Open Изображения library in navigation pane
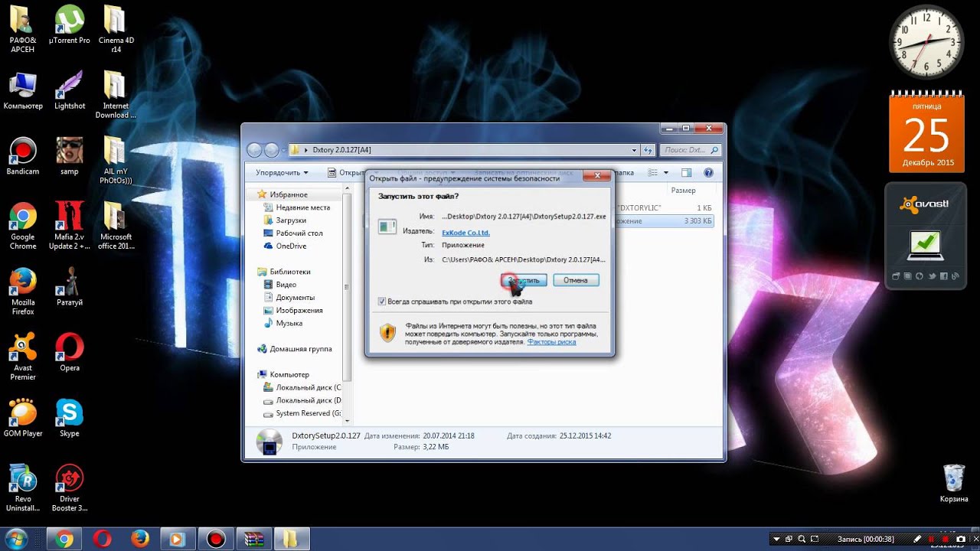 click(x=292, y=311)
